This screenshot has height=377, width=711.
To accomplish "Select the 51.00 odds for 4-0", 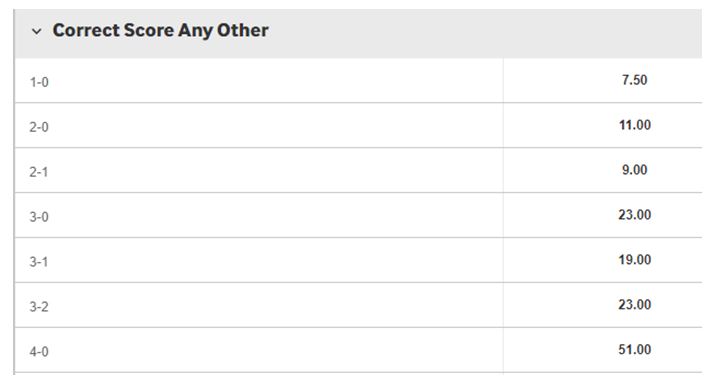I will [x=635, y=349].
